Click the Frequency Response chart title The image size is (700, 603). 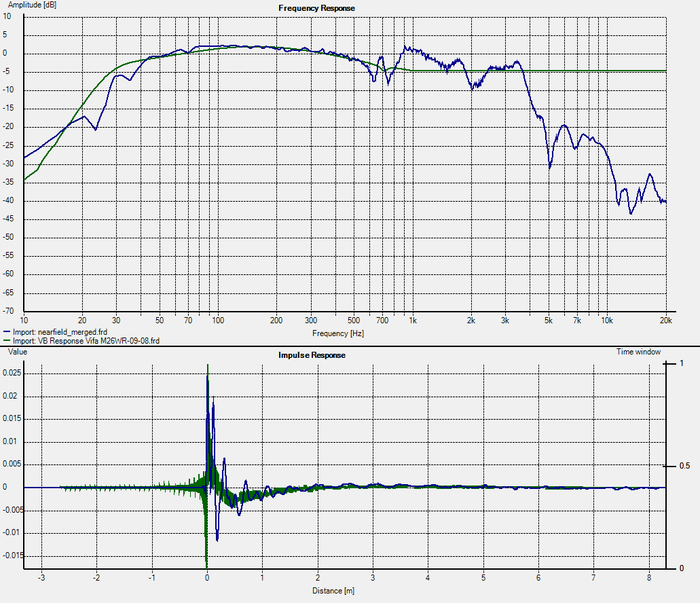pyautogui.click(x=316, y=8)
